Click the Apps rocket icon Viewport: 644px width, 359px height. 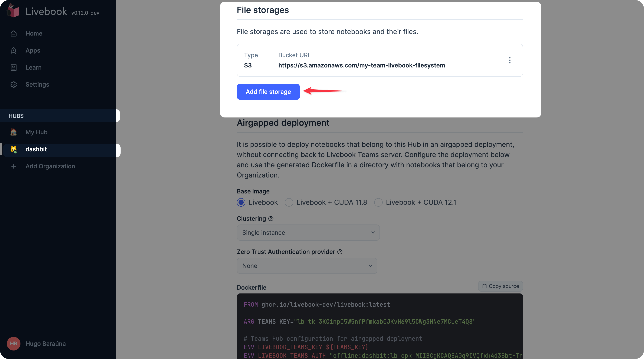tap(14, 50)
